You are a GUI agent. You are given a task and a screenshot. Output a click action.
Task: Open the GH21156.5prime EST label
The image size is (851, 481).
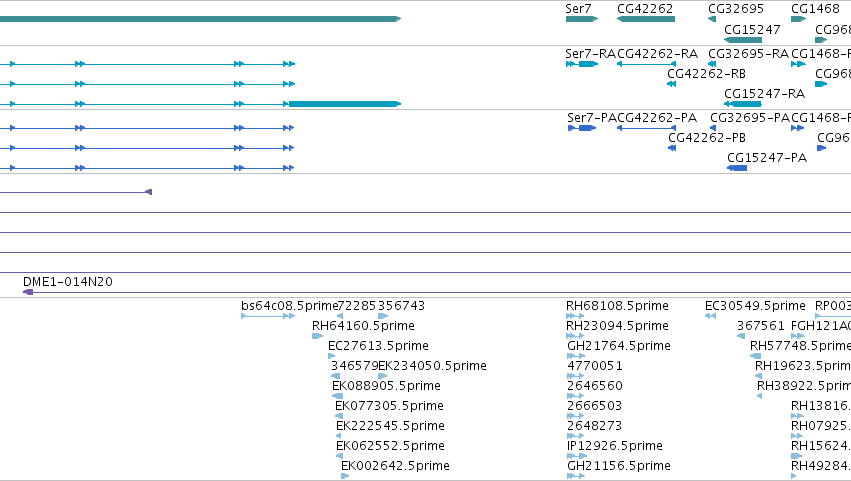[619, 466]
